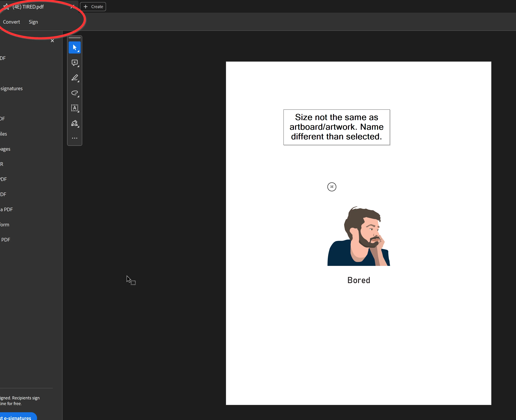Viewport: 516px width, 420px height.
Task: Select the (4E) TIRED.pdf tab
Action: 28,7
